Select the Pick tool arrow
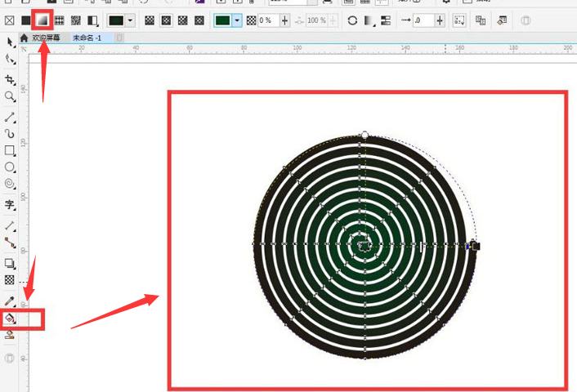The width and height of the screenshot is (577, 392). (x=10, y=42)
